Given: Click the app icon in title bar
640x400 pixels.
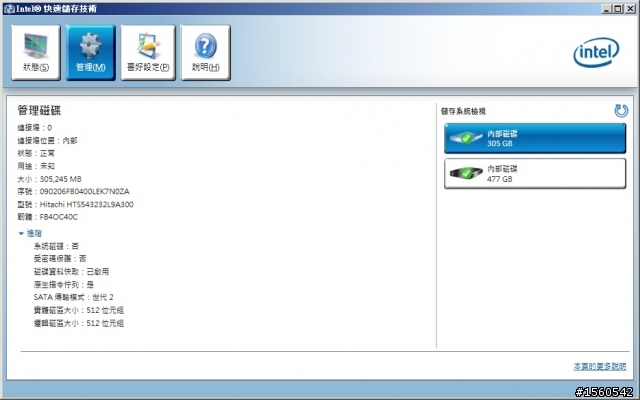Looking at the screenshot, I should [x=9, y=9].
